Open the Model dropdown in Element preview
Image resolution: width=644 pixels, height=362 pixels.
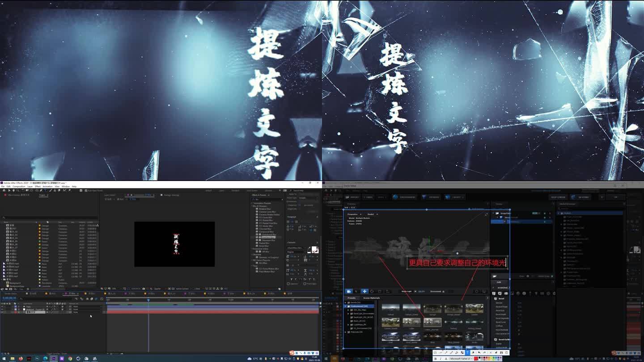tap(373, 214)
